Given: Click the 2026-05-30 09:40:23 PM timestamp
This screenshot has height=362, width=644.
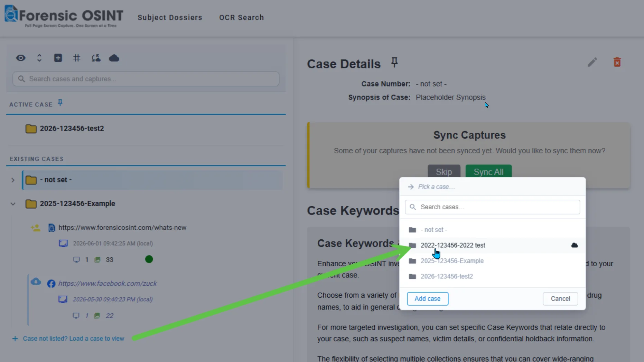Looking at the screenshot, I should [113, 299].
